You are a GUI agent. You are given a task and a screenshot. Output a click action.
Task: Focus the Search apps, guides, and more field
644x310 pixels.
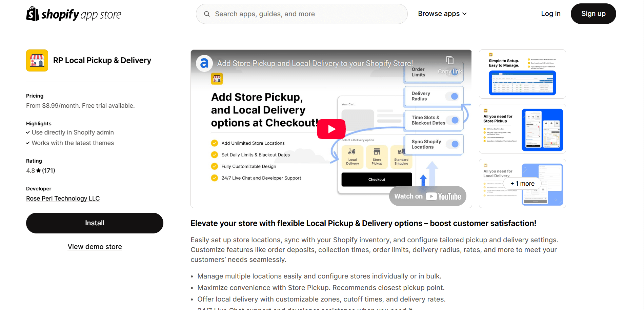pyautogui.click(x=302, y=14)
